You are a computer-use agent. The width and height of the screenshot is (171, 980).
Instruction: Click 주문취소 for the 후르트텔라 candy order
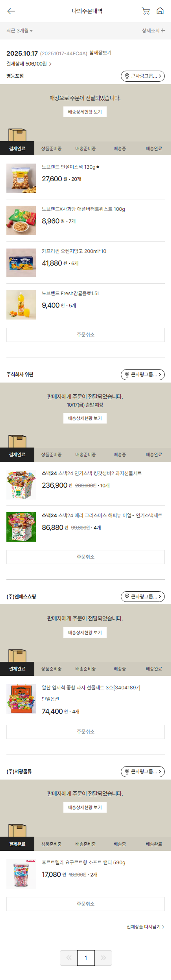(85, 904)
